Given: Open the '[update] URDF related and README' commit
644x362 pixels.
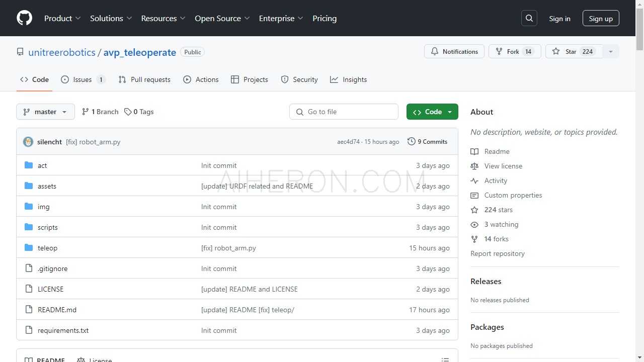Looking at the screenshot, I should tap(257, 186).
